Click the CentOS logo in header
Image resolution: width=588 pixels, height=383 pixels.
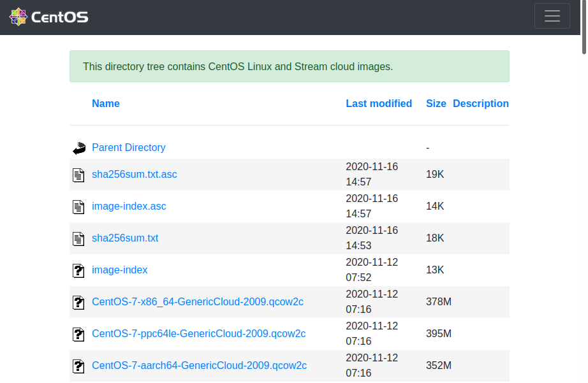(48, 17)
